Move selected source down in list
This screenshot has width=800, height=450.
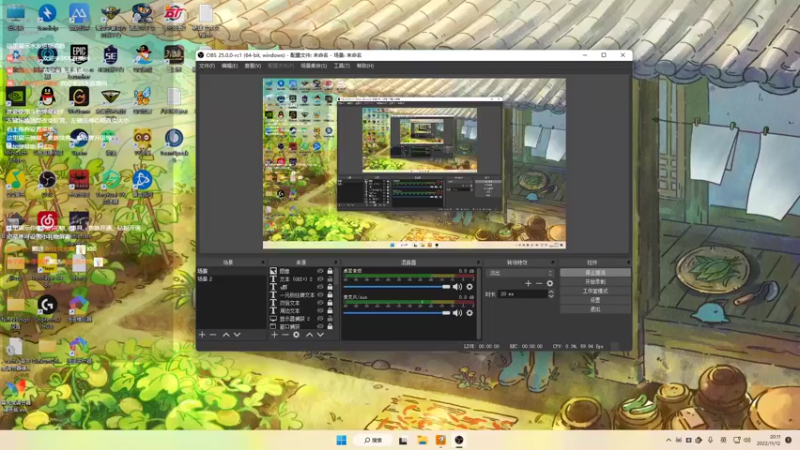click(320, 335)
